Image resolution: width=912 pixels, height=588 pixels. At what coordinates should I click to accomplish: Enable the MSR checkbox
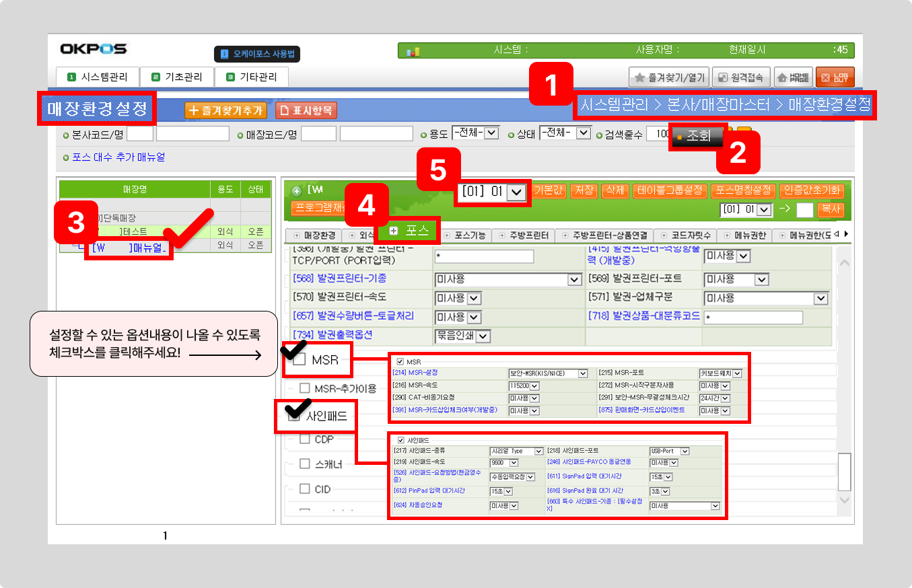[x=300, y=360]
